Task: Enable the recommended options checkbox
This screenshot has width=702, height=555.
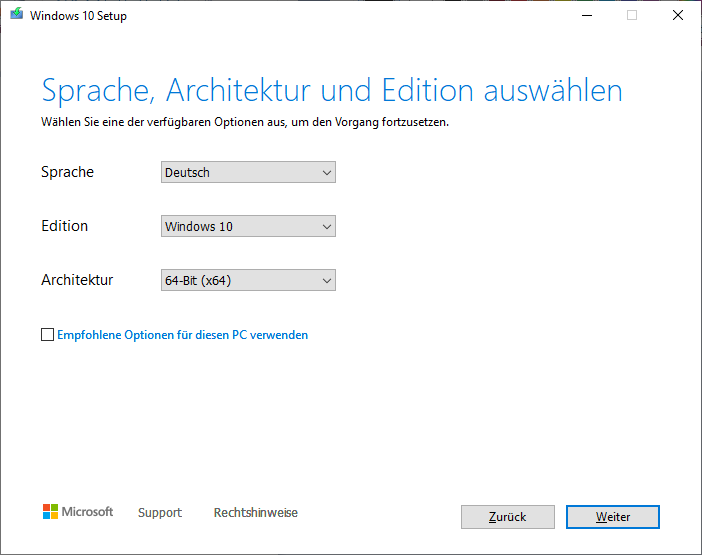Action: click(48, 335)
